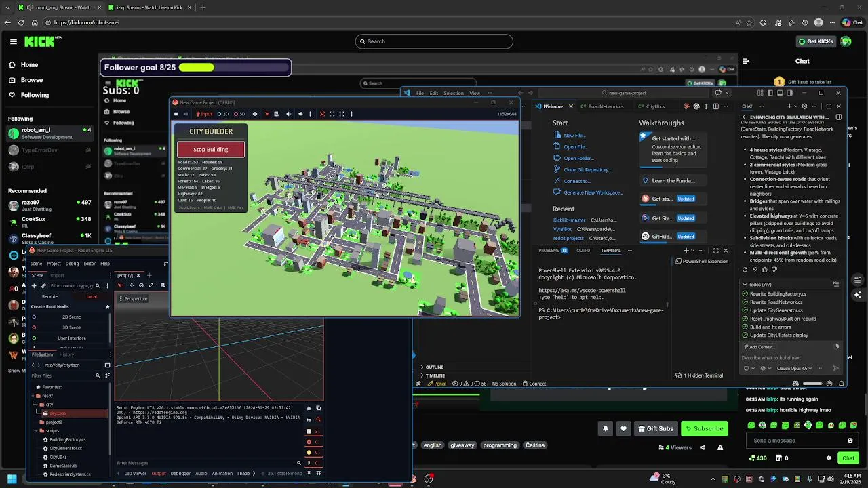The width and height of the screenshot is (868, 488).
Task: Pause the running game in debug window
Action: click(176, 114)
